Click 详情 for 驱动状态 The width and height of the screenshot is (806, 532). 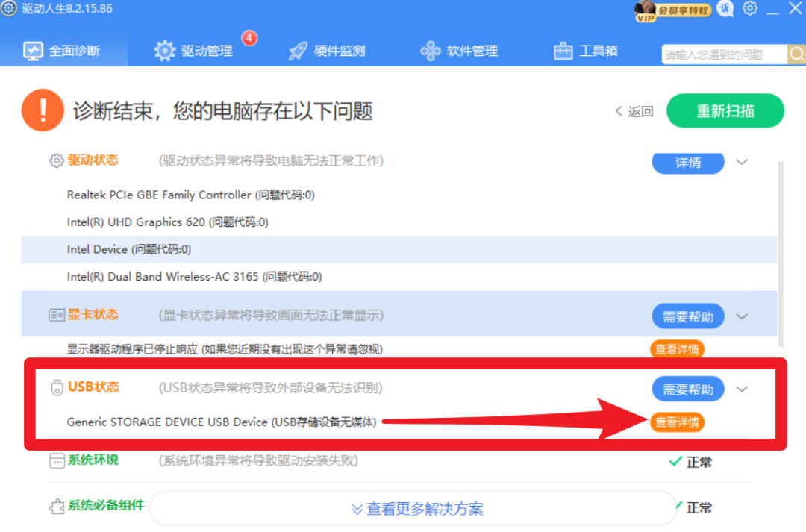coord(688,163)
